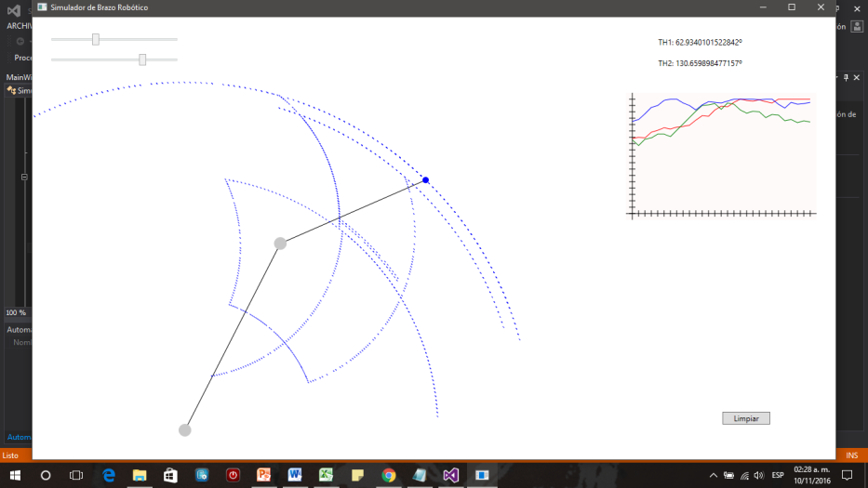This screenshot has height=488, width=868.
Task: Click the Listo status text in Visual Studio
Action: click(10, 455)
